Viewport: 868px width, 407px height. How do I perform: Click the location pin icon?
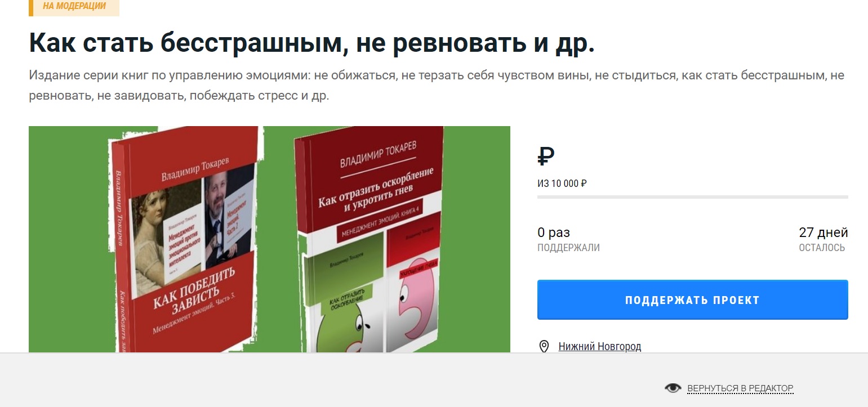click(544, 346)
